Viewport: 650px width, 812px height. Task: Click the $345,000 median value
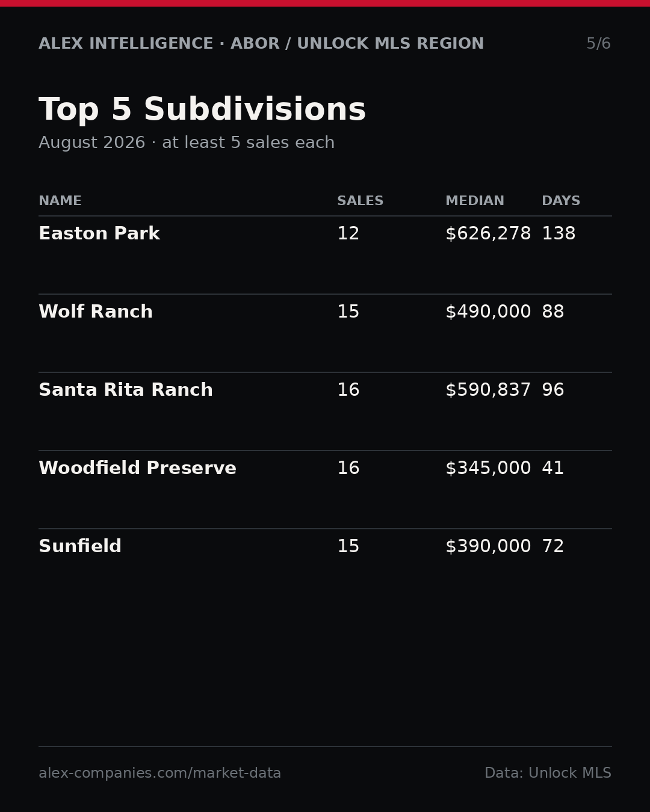pyautogui.click(x=488, y=469)
